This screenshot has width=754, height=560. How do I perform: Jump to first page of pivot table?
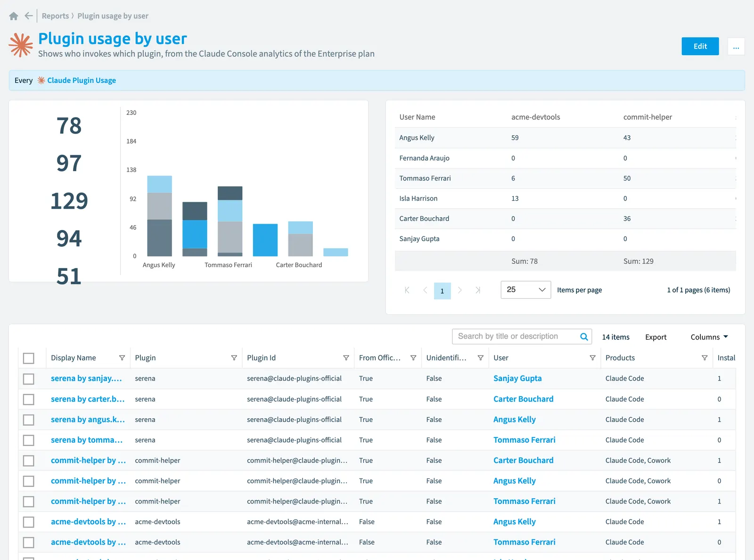pos(407,290)
